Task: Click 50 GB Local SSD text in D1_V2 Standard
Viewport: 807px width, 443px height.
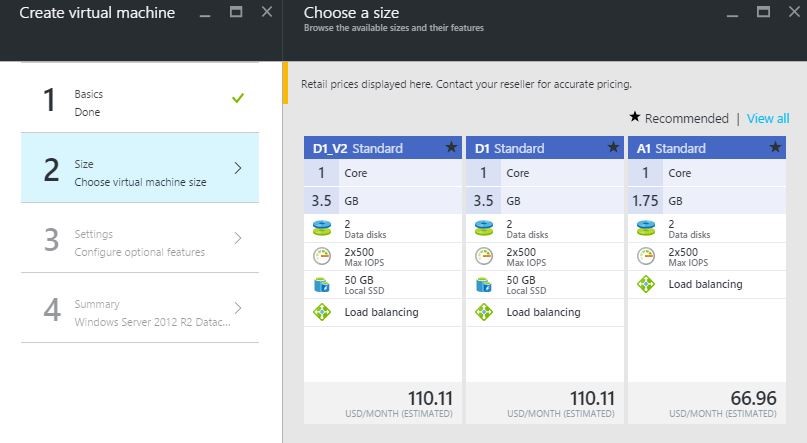Action: click(x=364, y=285)
